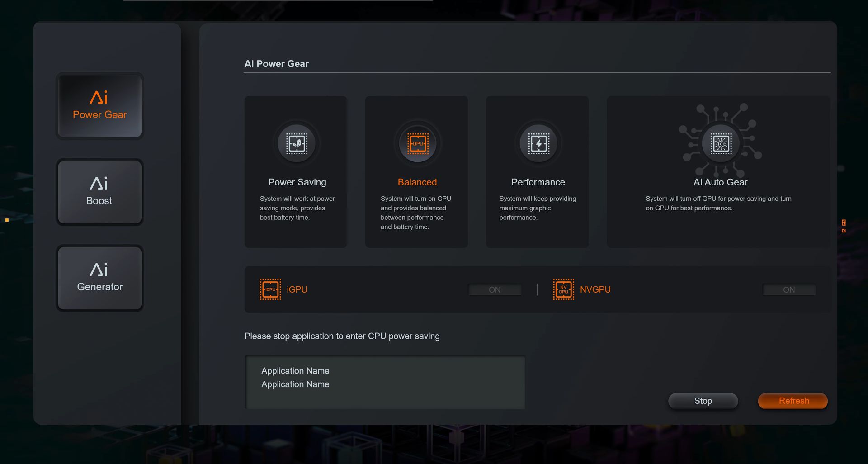Click the AI Auto Gear circuit icon
868x464 pixels.
click(x=721, y=143)
